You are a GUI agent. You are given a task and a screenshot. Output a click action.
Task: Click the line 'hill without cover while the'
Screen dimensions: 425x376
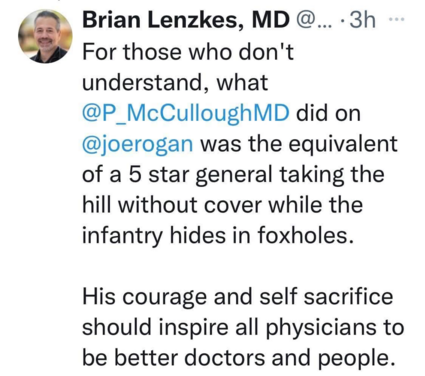(222, 205)
